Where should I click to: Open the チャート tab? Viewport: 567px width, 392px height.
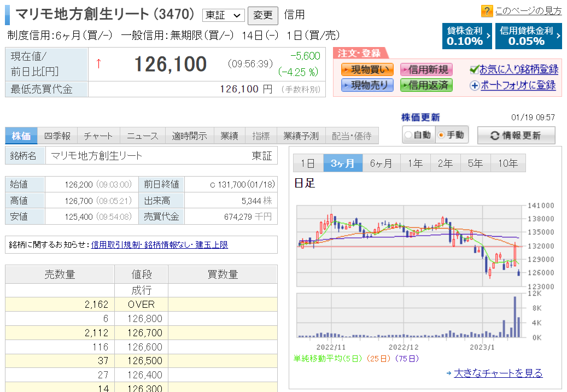[x=98, y=136]
